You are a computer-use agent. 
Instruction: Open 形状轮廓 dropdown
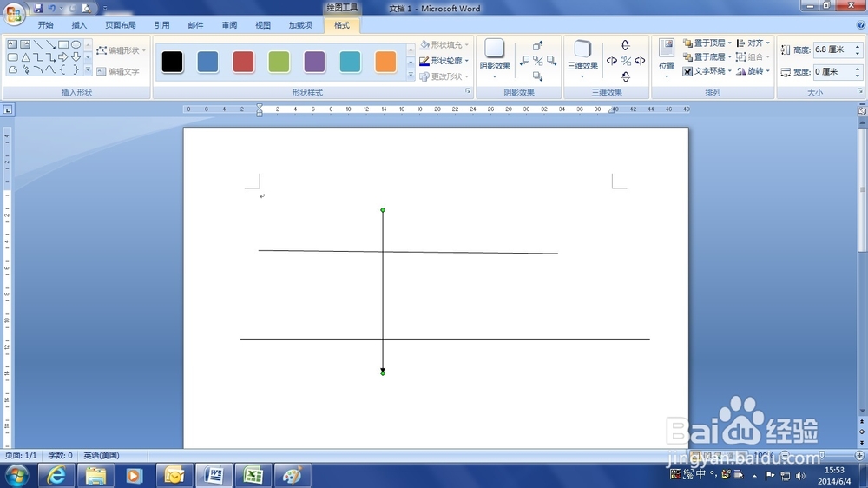pyautogui.click(x=467, y=61)
